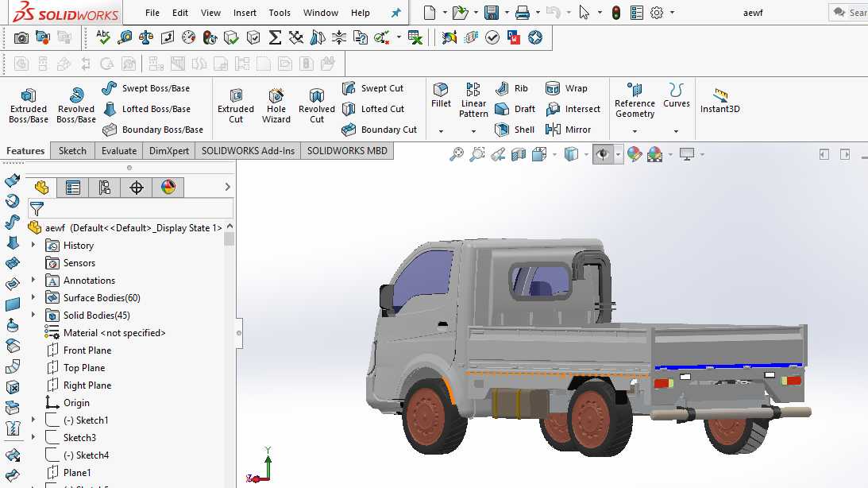The image size is (868, 488).
Task: Open the SOLIDWORKS MBD tab
Action: click(x=347, y=151)
